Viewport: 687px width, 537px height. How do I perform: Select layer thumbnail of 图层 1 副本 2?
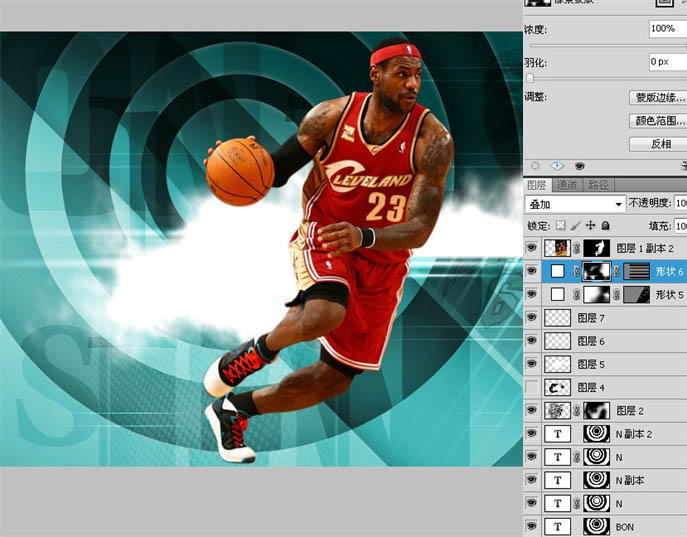pyautogui.click(x=557, y=248)
